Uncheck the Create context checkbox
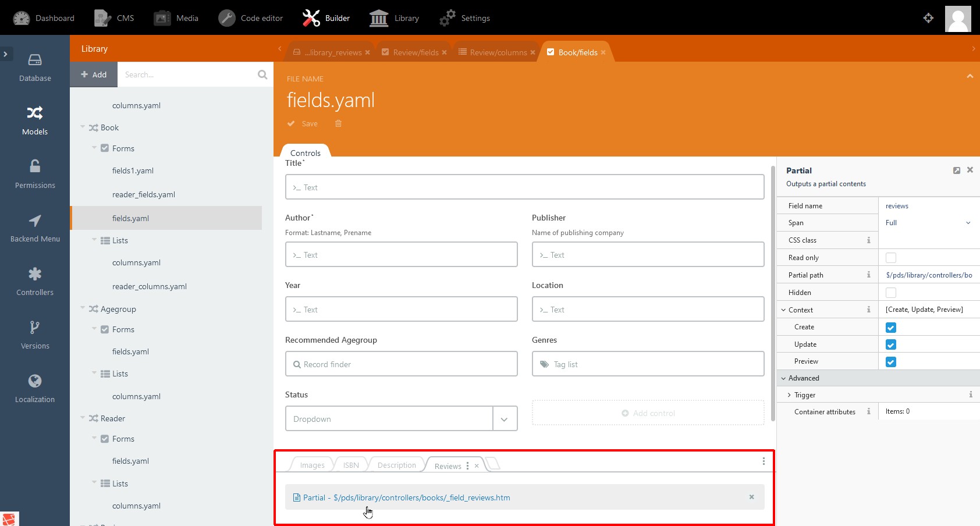 [x=890, y=328]
